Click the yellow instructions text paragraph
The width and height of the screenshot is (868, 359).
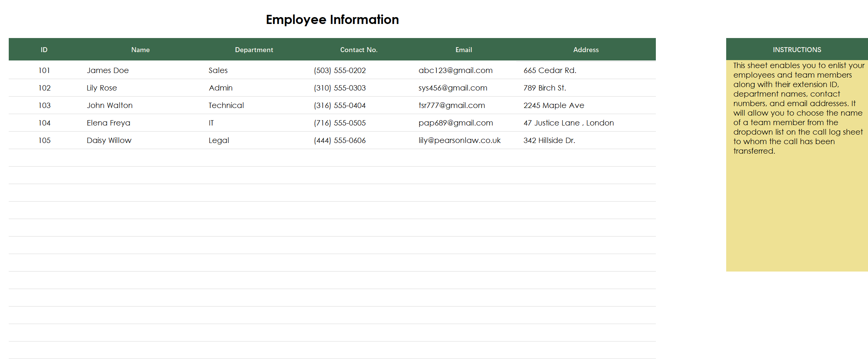click(x=798, y=108)
